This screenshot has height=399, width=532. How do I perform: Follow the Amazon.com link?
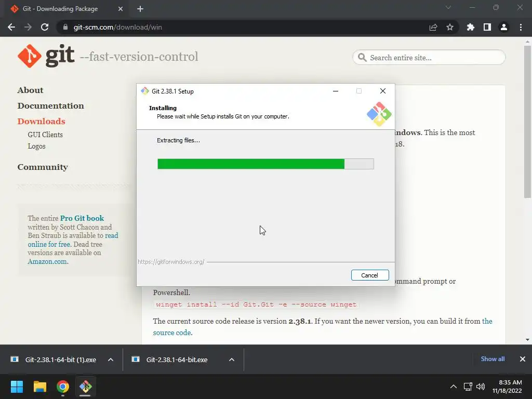pyautogui.click(x=48, y=262)
